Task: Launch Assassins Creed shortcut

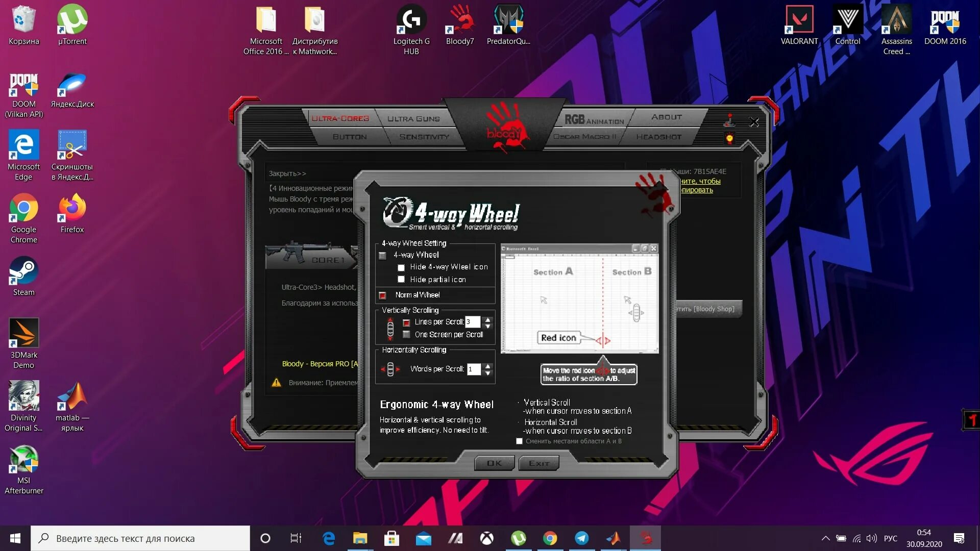Action: pos(896,30)
